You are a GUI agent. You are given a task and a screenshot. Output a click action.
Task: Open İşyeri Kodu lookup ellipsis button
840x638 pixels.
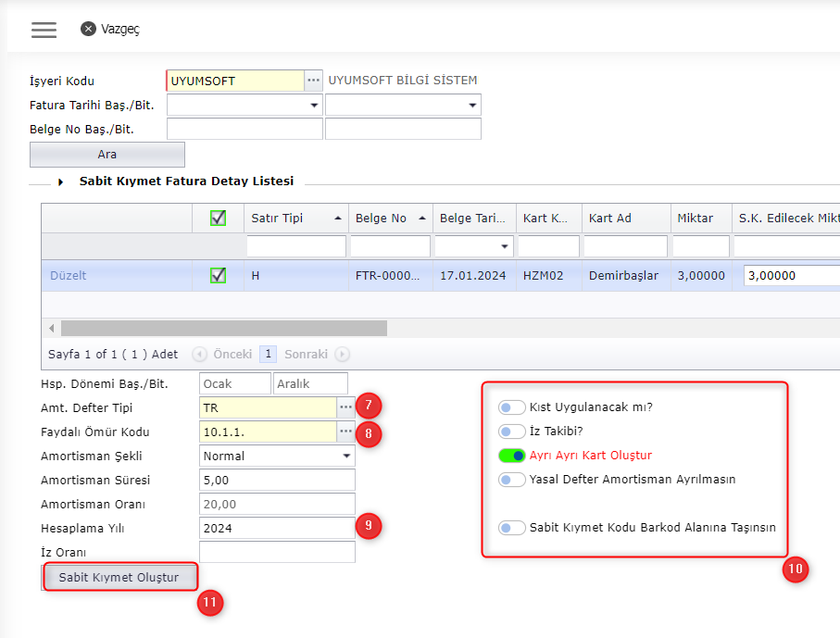coord(314,81)
